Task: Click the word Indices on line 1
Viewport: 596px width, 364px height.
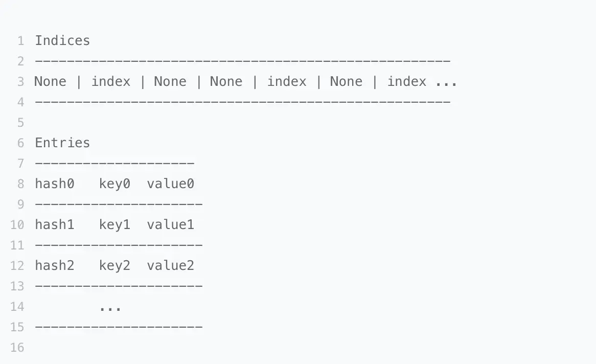Action: (62, 41)
